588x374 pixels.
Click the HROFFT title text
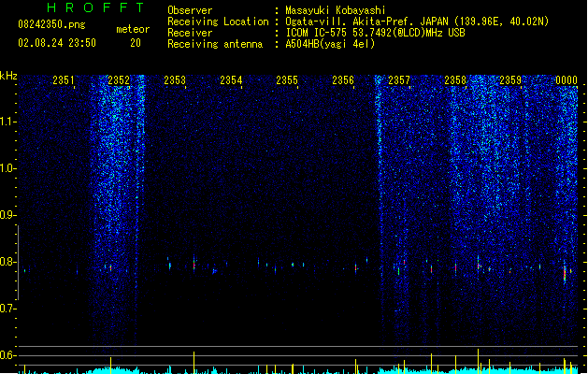pyautogui.click(x=95, y=7)
